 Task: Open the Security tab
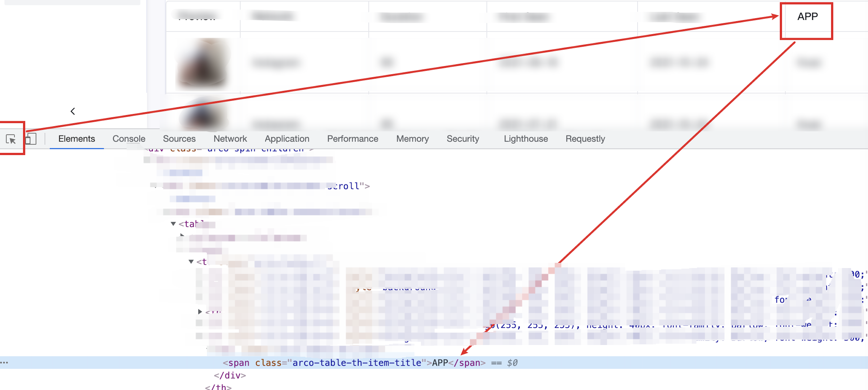tap(463, 139)
